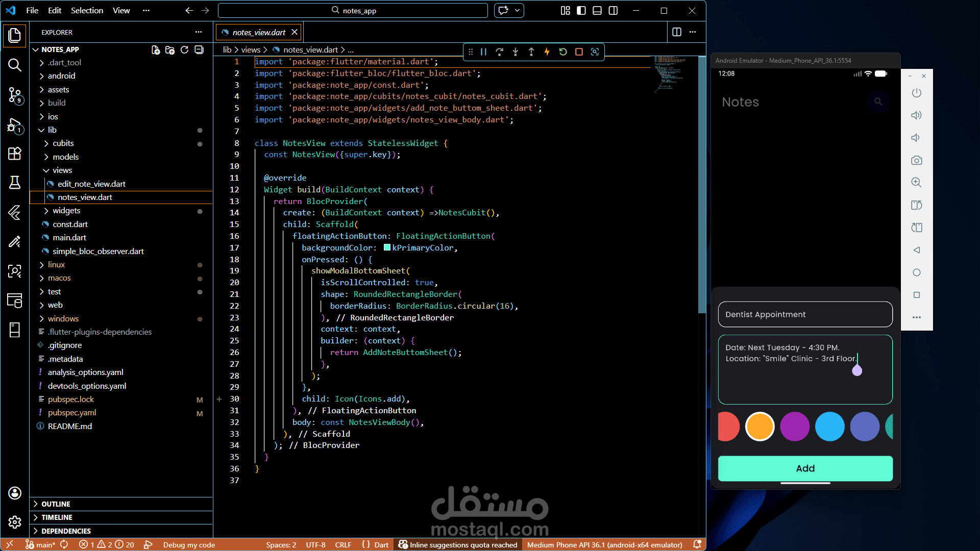Pick the purple color circle in the emulator
Image resolution: width=980 pixels, height=551 pixels.
[x=795, y=427]
